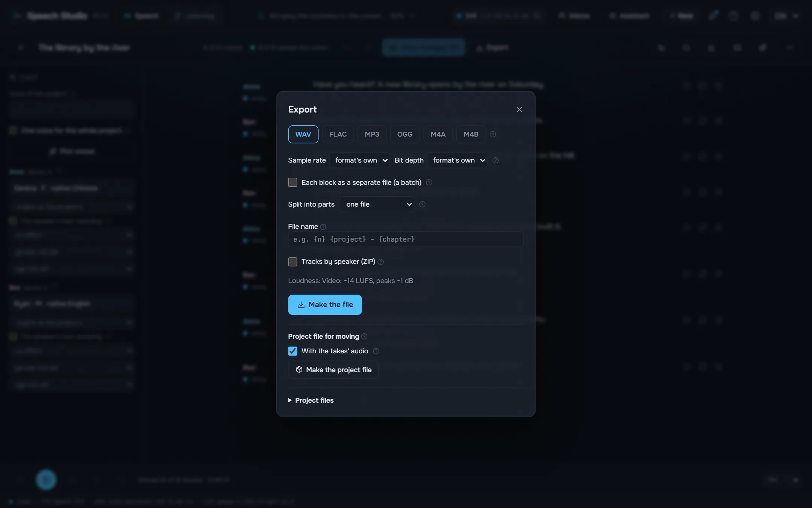This screenshot has width=812, height=508.
Task: Open the Bit depth dropdown
Action: click(x=457, y=160)
